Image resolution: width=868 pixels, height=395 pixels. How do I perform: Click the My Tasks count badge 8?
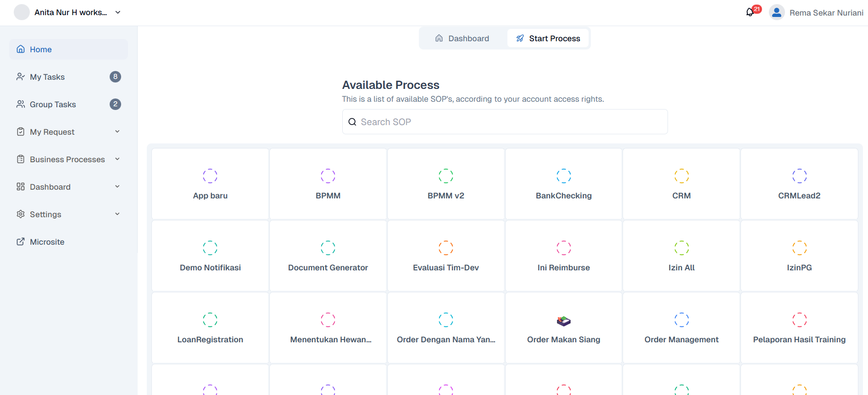tap(115, 77)
